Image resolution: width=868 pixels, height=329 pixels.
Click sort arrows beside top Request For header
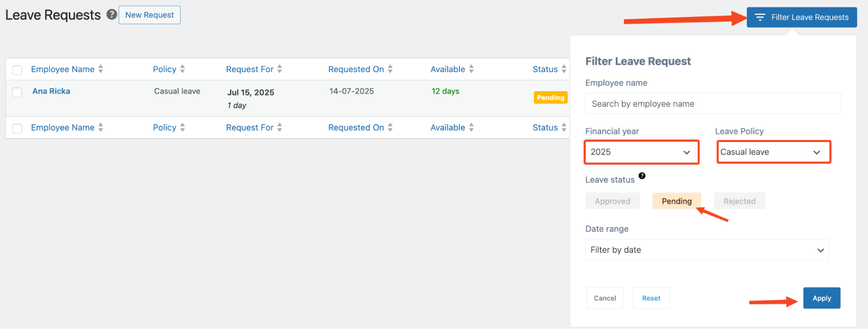point(280,69)
